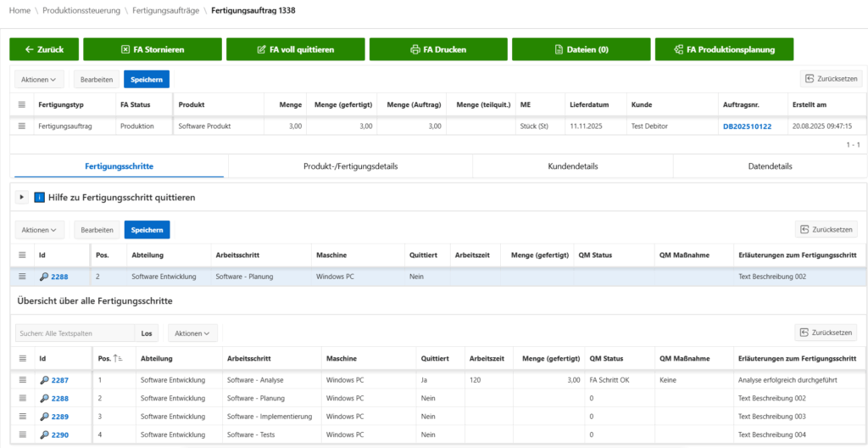This screenshot has height=448, width=868.
Task: Click Speichern above the Fertigungsschritt quittieren grid
Action: (x=147, y=230)
